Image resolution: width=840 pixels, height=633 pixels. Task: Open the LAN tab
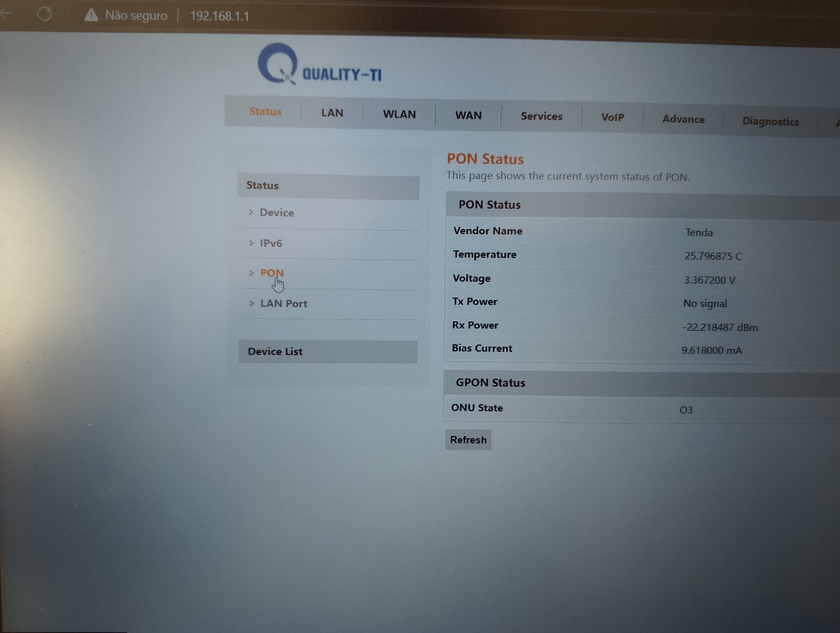click(332, 113)
